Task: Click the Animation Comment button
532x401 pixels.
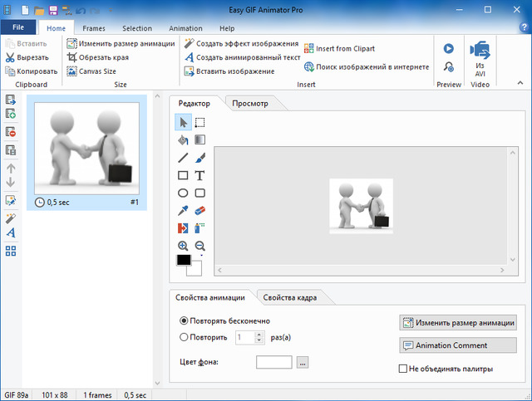Action: (458, 345)
